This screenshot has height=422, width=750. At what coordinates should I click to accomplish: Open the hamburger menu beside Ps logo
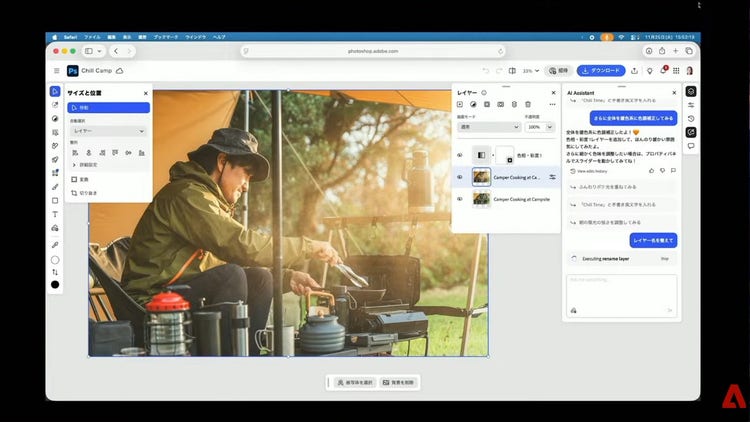pyautogui.click(x=56, y=71)
